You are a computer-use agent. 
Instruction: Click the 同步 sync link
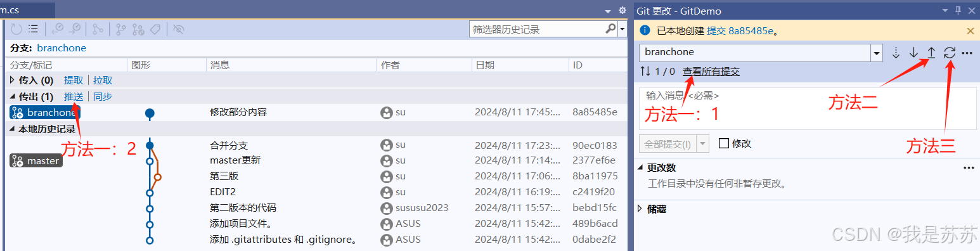[x=103, y=97]
